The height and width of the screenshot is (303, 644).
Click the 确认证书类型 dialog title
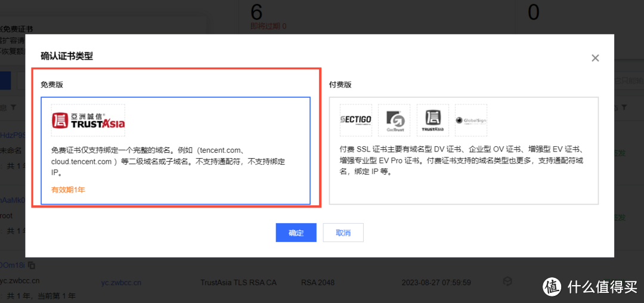(x=67, y=56)
